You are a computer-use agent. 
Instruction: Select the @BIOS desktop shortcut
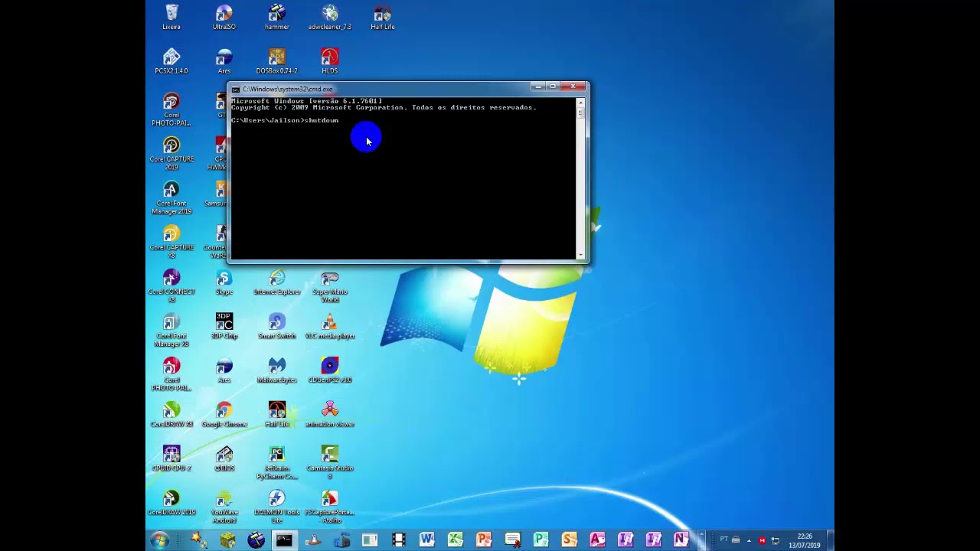pos(224,458)
